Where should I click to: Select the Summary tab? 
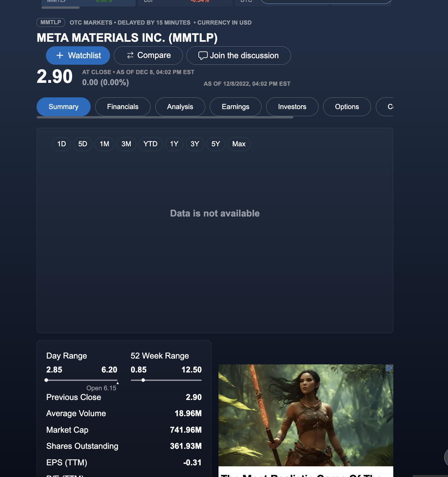coord(63,107)
